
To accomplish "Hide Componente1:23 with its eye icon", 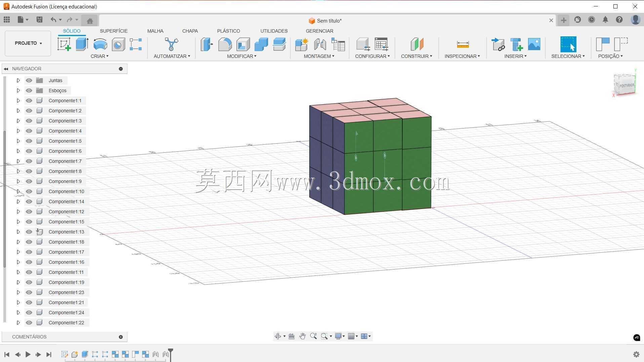I will coord(29,292).
